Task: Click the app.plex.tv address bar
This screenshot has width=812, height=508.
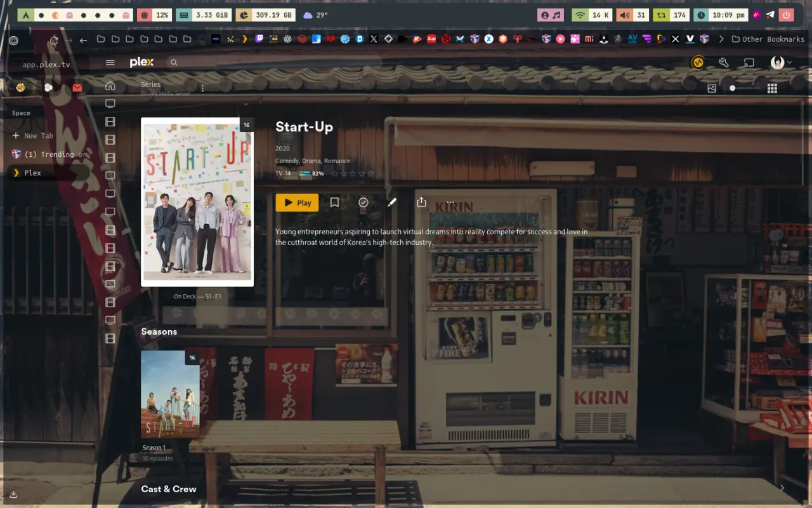Action: click(46, 65)
